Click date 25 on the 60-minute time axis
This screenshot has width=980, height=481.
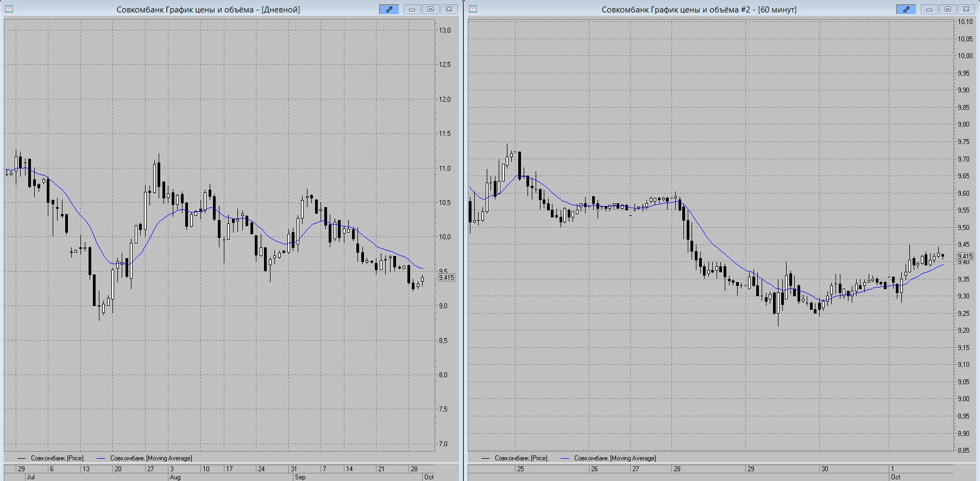pos(520,468)
